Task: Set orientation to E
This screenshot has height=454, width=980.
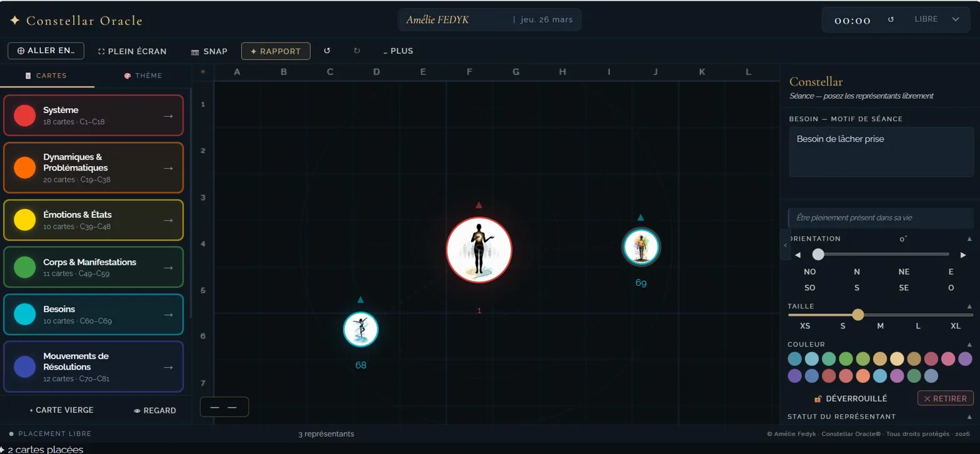Action: [951, 272]
